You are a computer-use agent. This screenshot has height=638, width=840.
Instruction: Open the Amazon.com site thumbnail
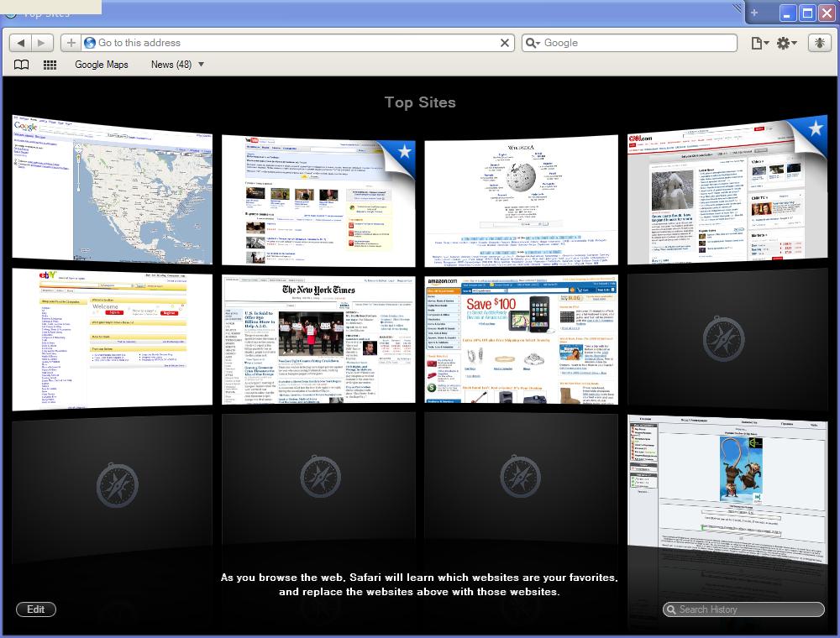pyautogui.click(x=522, y=339)
